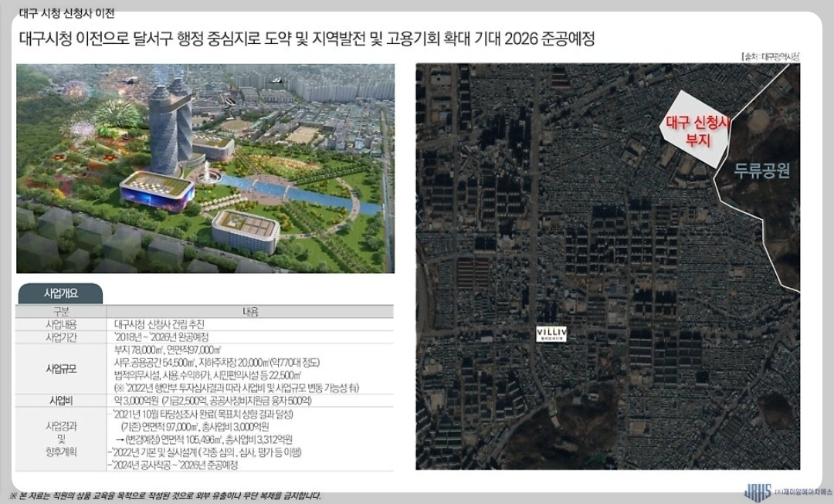Click the '2018년~2026년 완공예정' cell
The width and height of the screenshot is (834, 504).
161,337
